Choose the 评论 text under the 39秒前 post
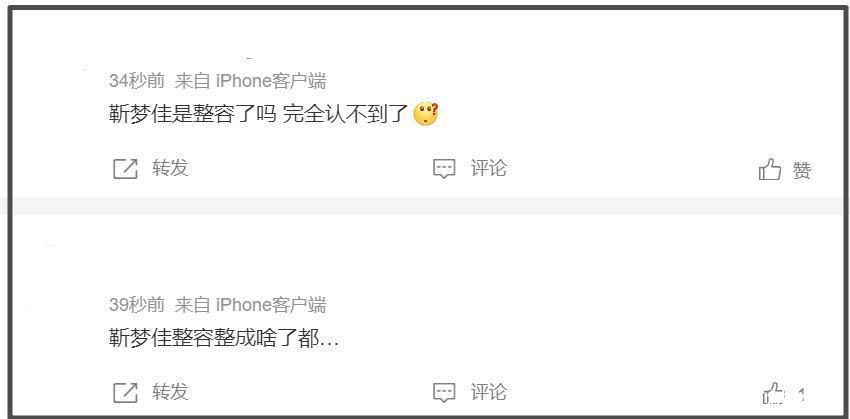 click(488, 391)
